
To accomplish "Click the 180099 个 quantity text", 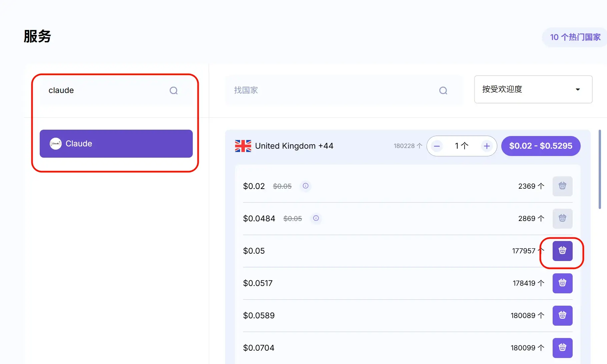I will [527, 348].
